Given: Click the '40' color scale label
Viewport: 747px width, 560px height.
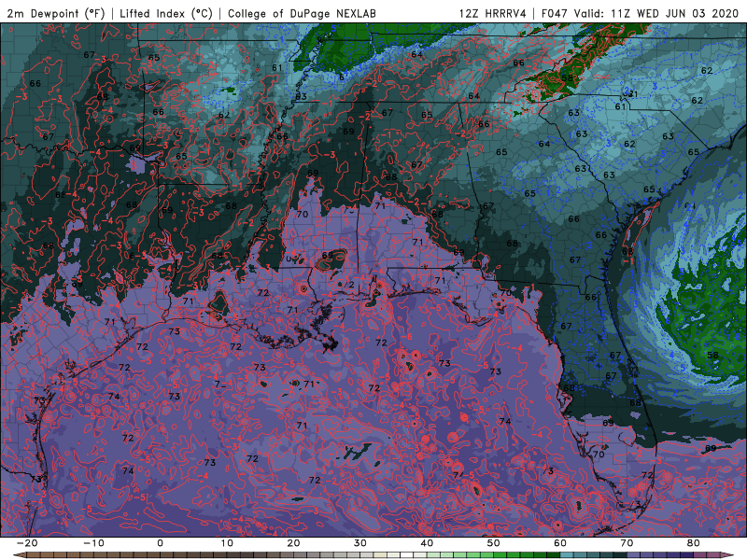Looking at the screenshot, I should point(427,543).
